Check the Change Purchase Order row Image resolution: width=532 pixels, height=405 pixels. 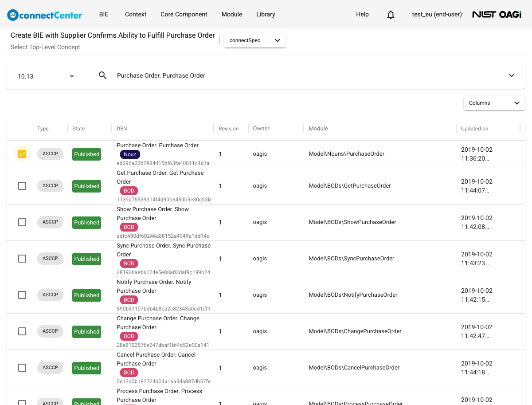[22, 331]
